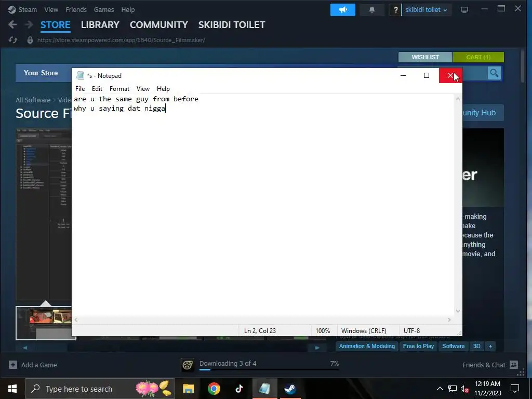Screen dimensions: 532x399
Task: Click the Add a Game plus icon
Action: coord(13,365)
